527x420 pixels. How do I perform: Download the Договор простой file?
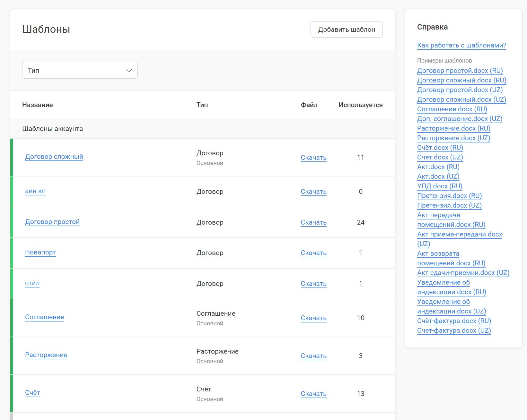(x=314, y=222)
